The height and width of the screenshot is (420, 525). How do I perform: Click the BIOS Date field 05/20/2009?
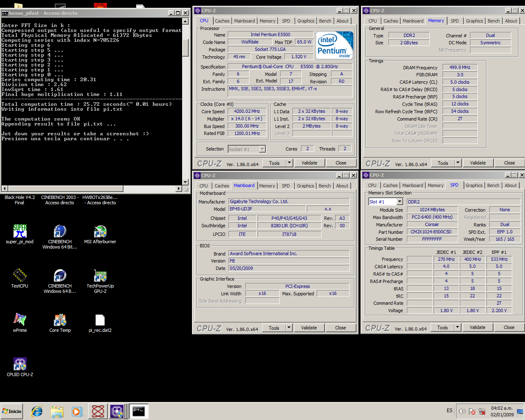(x=289, y=268)
